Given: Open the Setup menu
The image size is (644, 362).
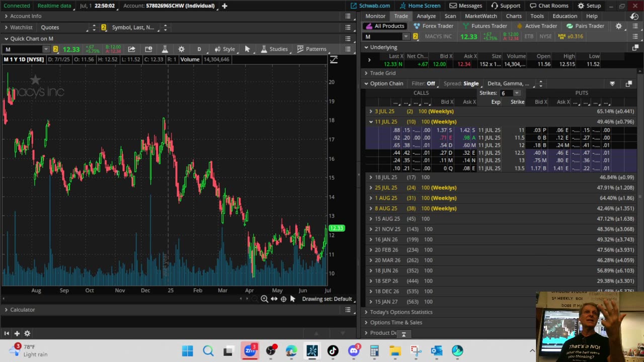Looking at the screenshot, I should [x=589, y=6].
